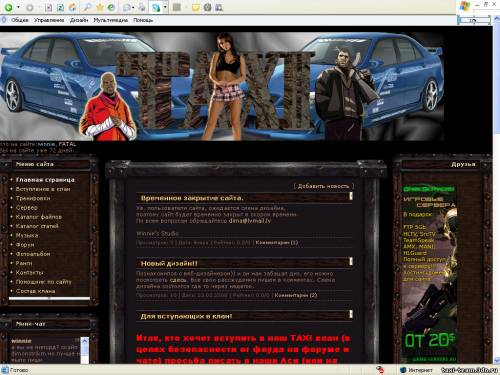Open the Mail icon in toolbar

pos(127,7)
